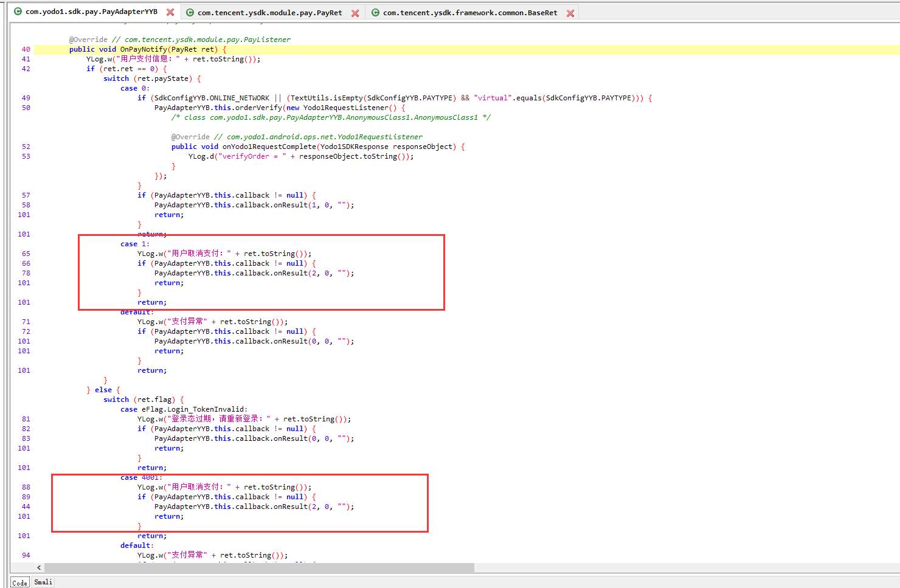Click the "virtual" string literal
The height and width of the screenshot is (588, 900).
tap(493, 98)
